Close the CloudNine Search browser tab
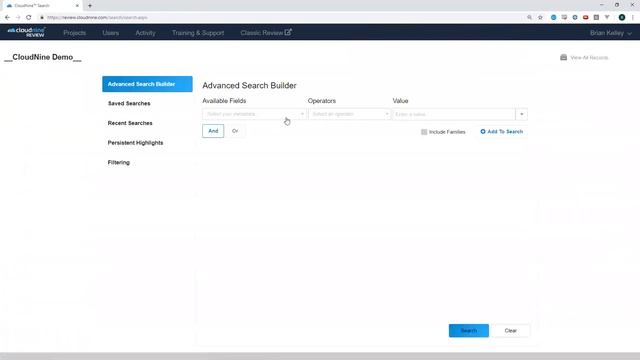Viewport: 640px width, 360px height. coord(77,6)
